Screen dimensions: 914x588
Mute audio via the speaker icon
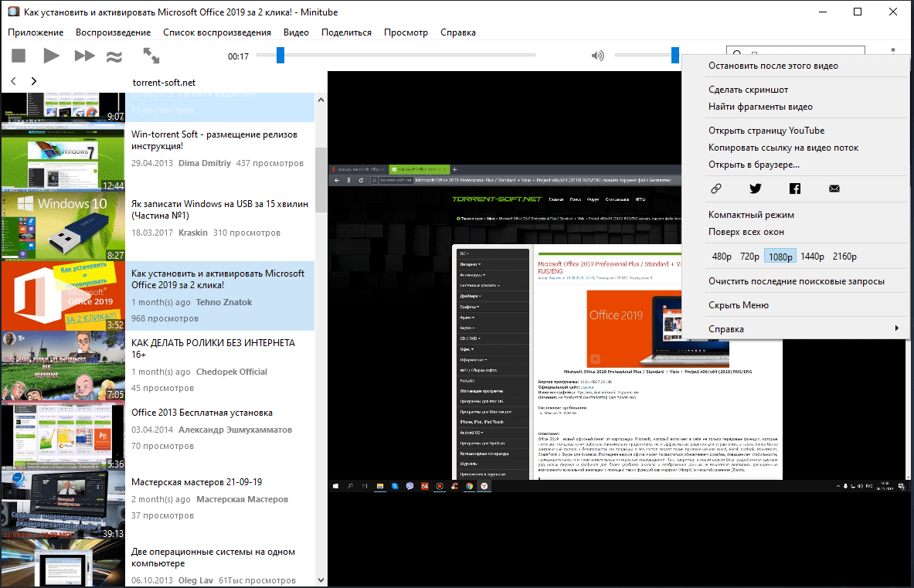point(597,56)
